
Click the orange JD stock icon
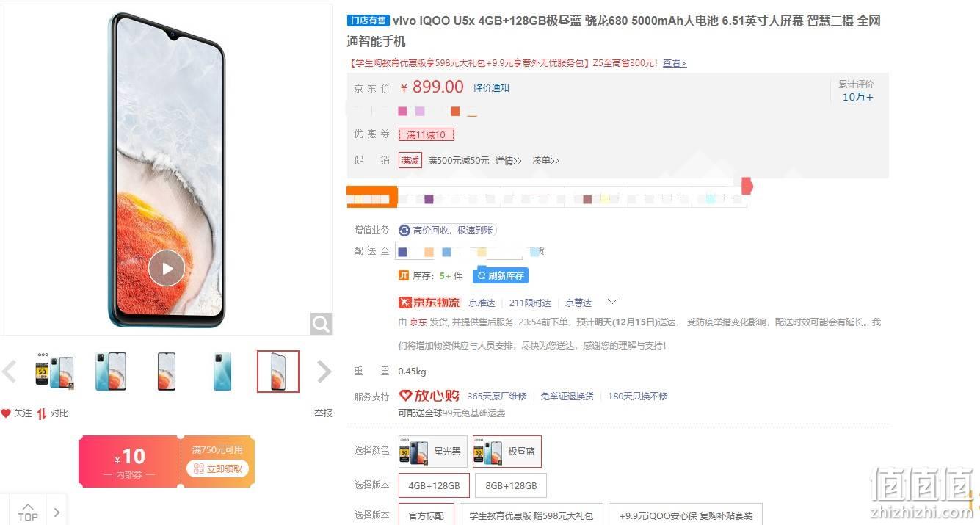404,275
